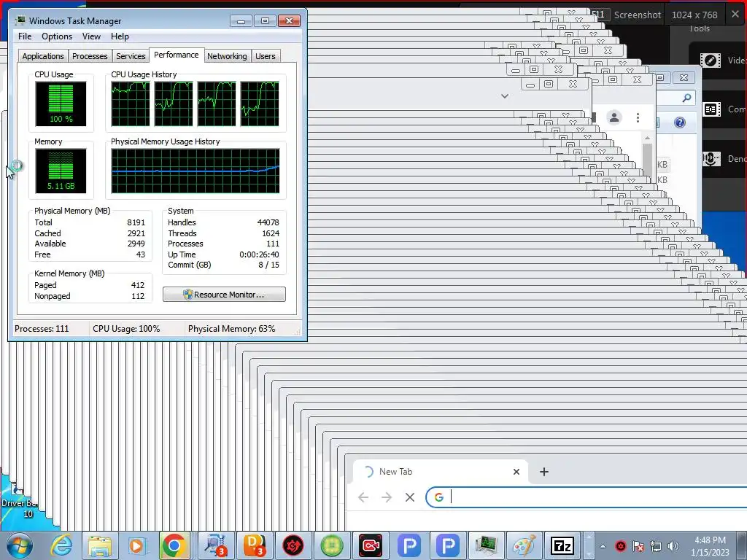The image size is (747, 560).
Task: Click Chrome's forward arrow
Action: click(x=387, y=497)
